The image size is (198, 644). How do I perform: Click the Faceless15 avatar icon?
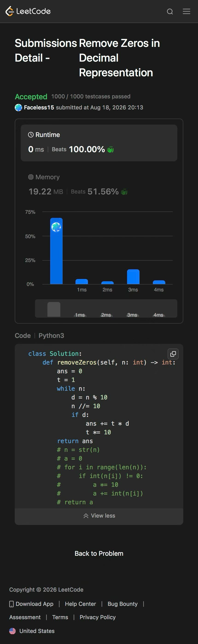(18, 108)
